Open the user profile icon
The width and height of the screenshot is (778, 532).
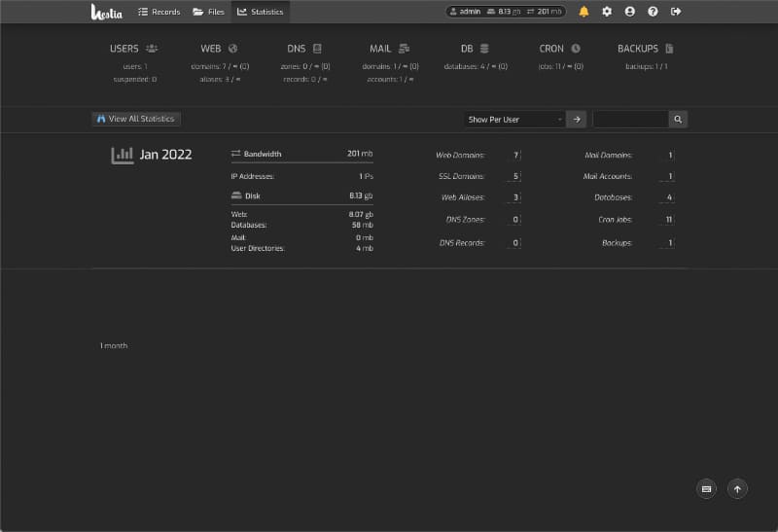[629, 12]
